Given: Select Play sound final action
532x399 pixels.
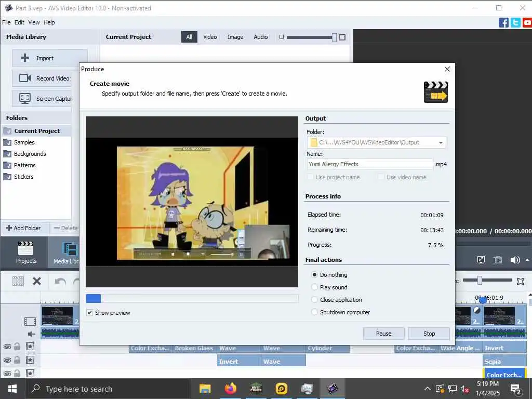Looking at the screenshot, I should click(x=314, y=287).
